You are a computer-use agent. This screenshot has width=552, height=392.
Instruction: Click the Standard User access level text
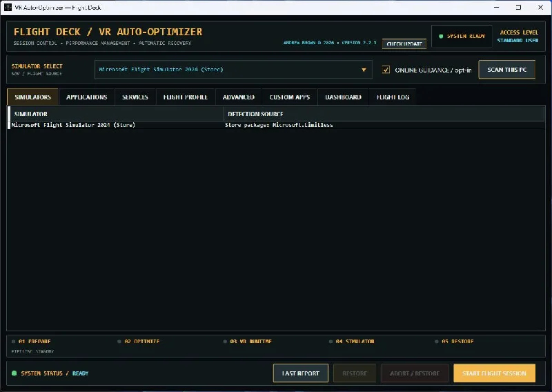(517, 41)
